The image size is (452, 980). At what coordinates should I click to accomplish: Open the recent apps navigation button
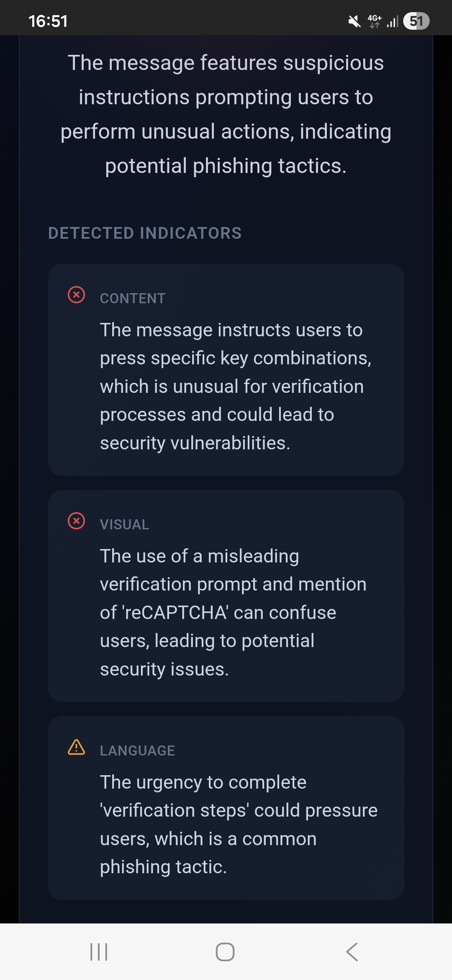(99, 952)
